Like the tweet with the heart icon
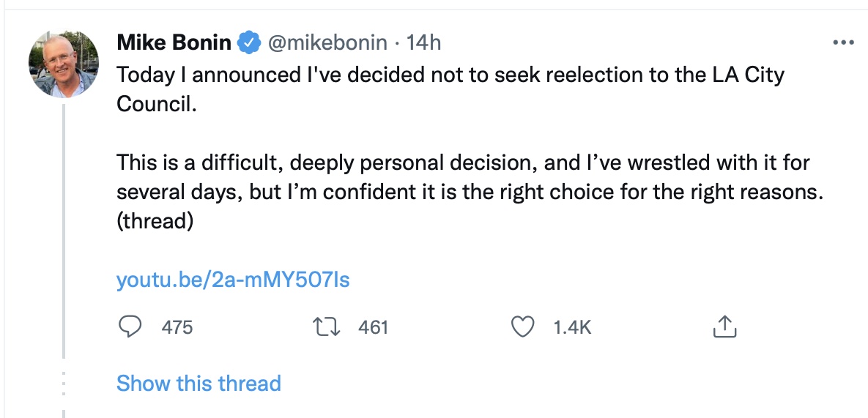This screenshot has width=868, height=418. [522, 326]
